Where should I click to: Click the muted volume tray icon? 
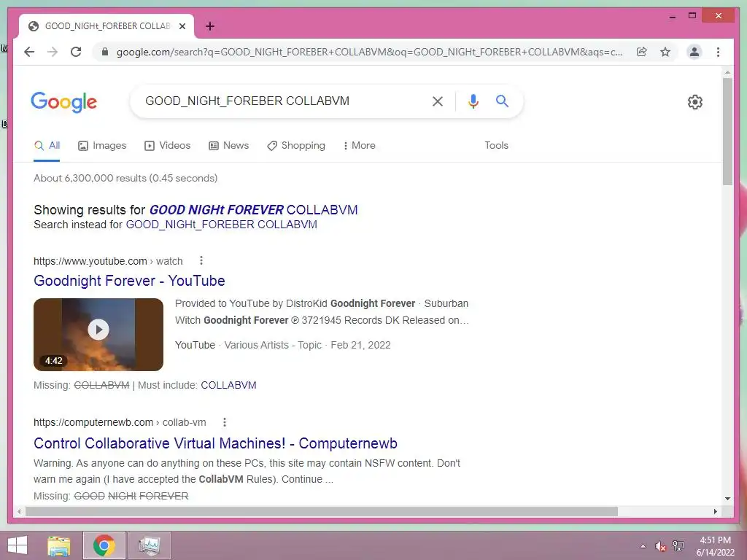660,546
